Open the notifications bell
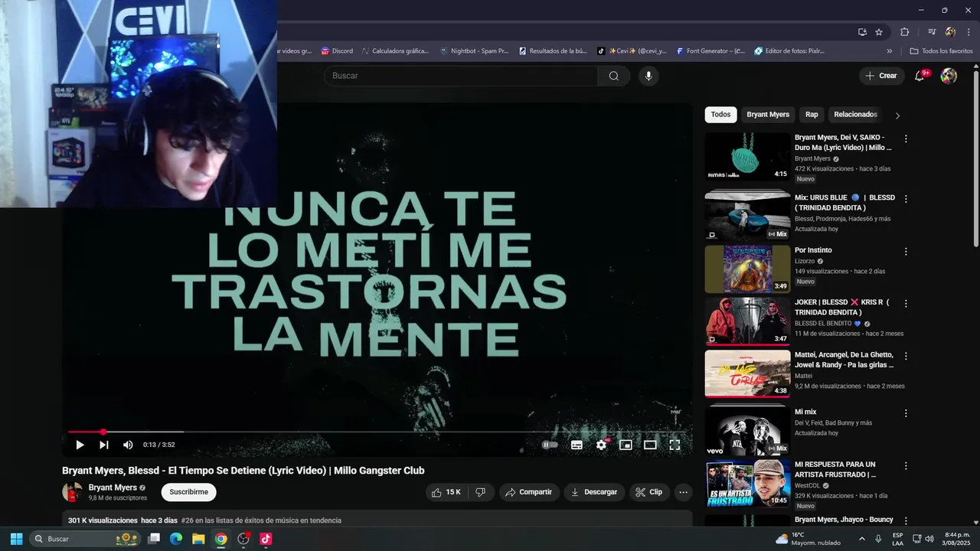Screen dimensions: 980x551 point(920,76)
